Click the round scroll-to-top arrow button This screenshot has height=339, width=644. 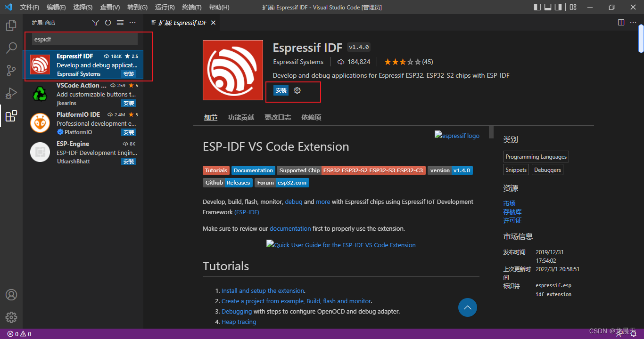click(468, 307)
